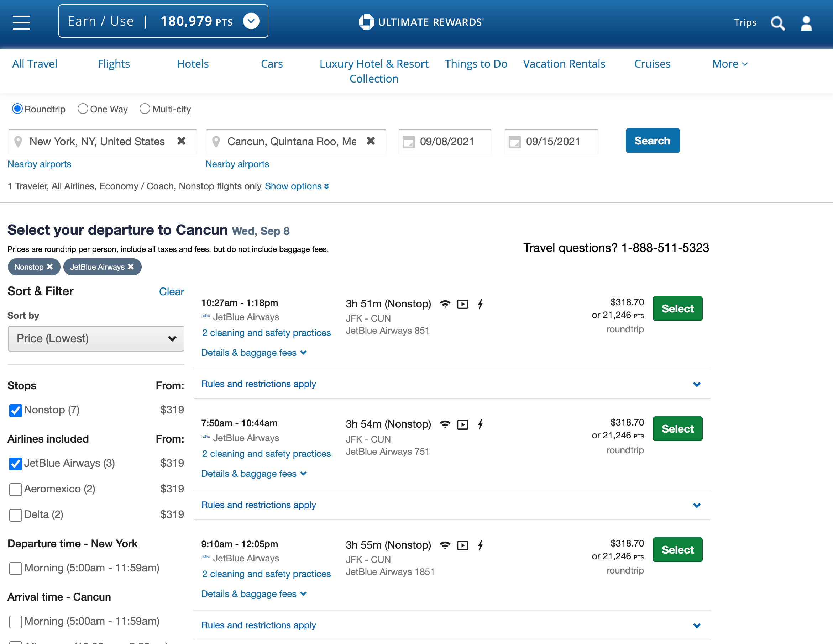Click entertainment icon on flight 851
Image resolution: width=833 pixels, height=644 pixels.
click(463, 304)
